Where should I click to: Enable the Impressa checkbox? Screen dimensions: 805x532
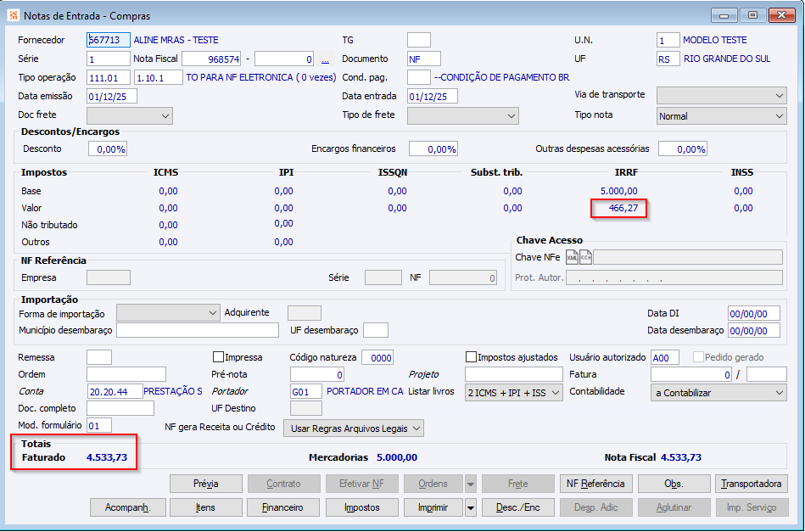pyautogui.click(x=219, y=357)
